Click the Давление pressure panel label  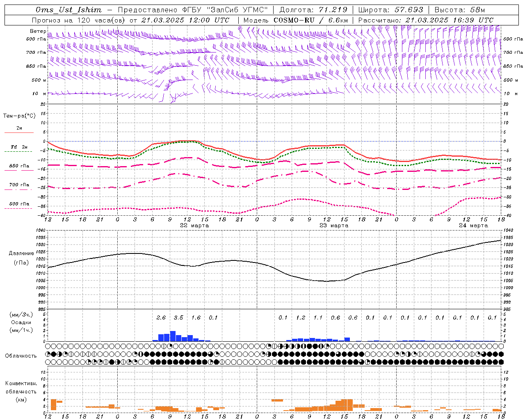click(21, 253)
